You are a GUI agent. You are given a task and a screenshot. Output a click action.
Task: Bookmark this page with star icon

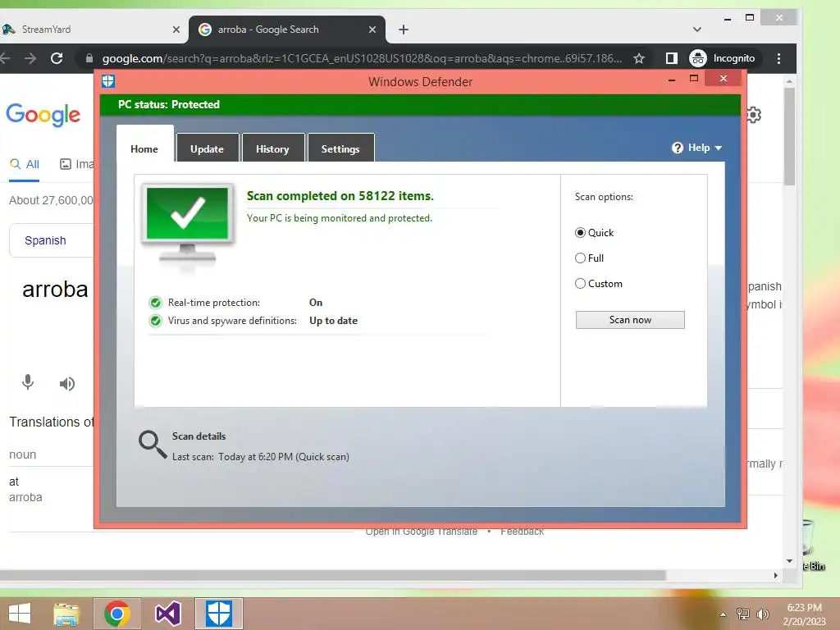(638, 58)
